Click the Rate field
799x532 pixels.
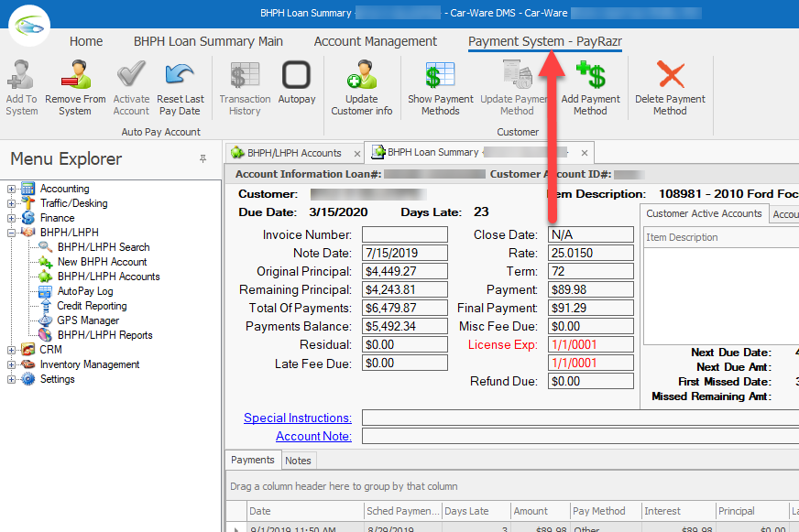click(x=591, y=253)
